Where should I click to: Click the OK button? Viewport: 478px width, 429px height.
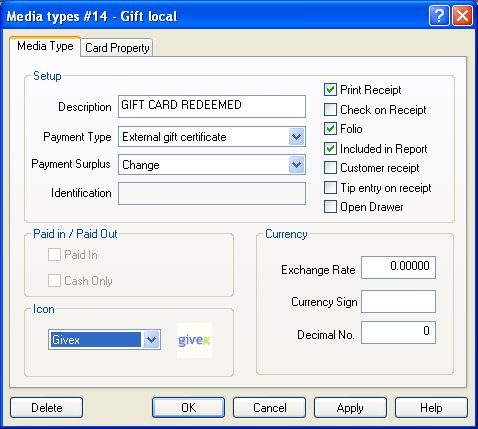point(188,408)
